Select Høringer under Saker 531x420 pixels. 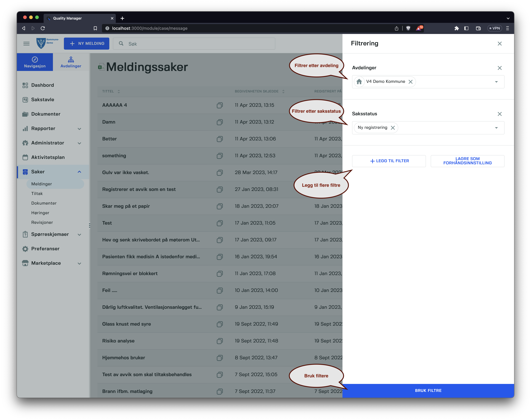pos(40,213)
